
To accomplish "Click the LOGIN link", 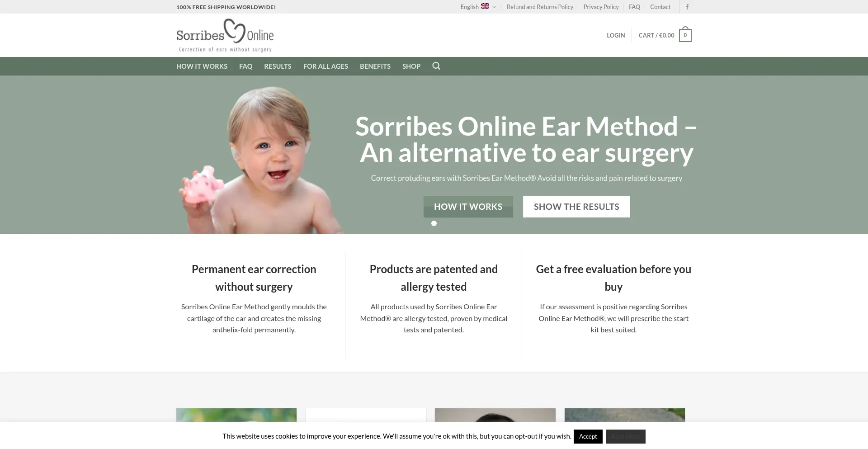I will click(x=616, y=35).
